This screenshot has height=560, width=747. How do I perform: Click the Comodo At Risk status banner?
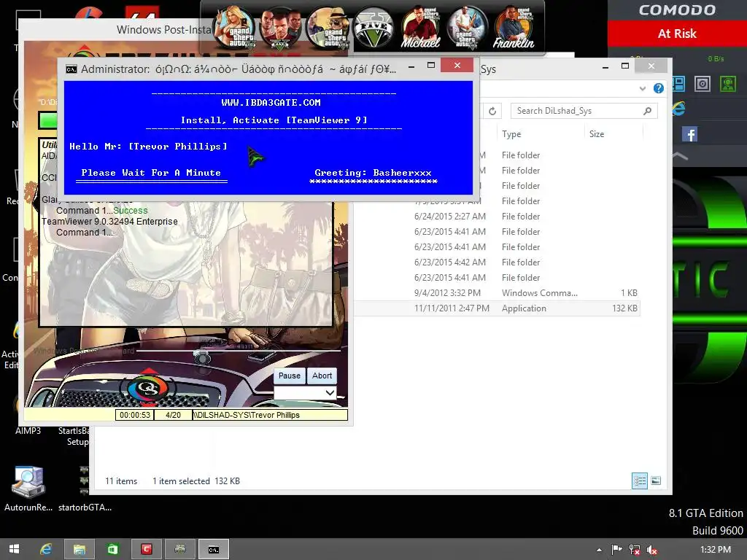pyautogui.click(x=677, y=34)
